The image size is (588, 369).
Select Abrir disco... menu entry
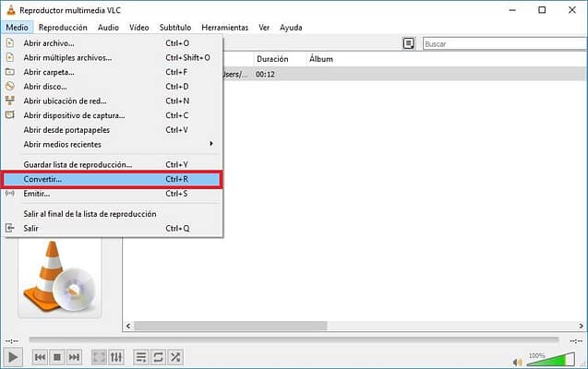pos(112,87)
